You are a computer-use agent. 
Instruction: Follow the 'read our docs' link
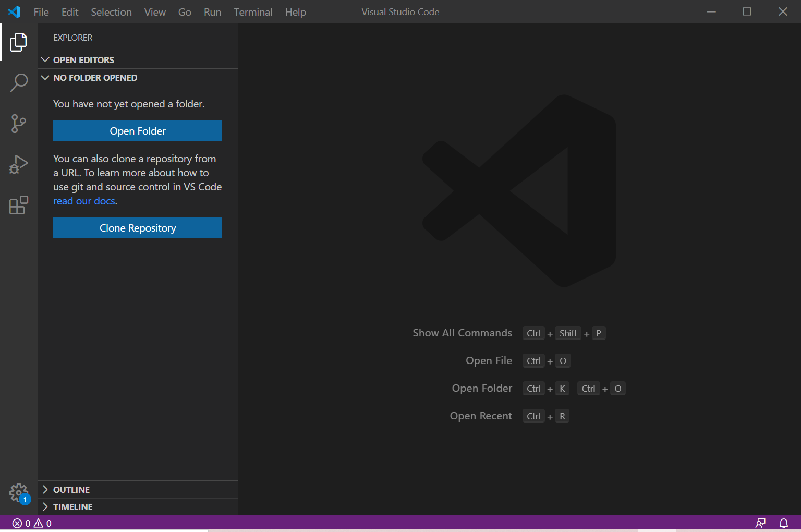coord(84,201)
